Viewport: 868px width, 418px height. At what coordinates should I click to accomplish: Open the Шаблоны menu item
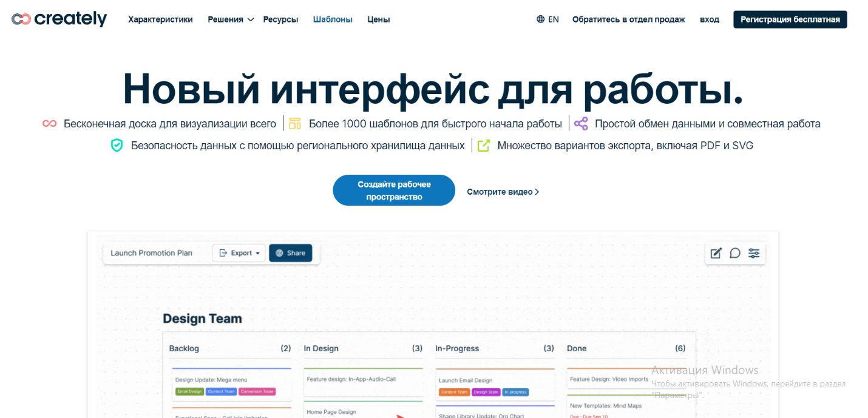point(333,19)
